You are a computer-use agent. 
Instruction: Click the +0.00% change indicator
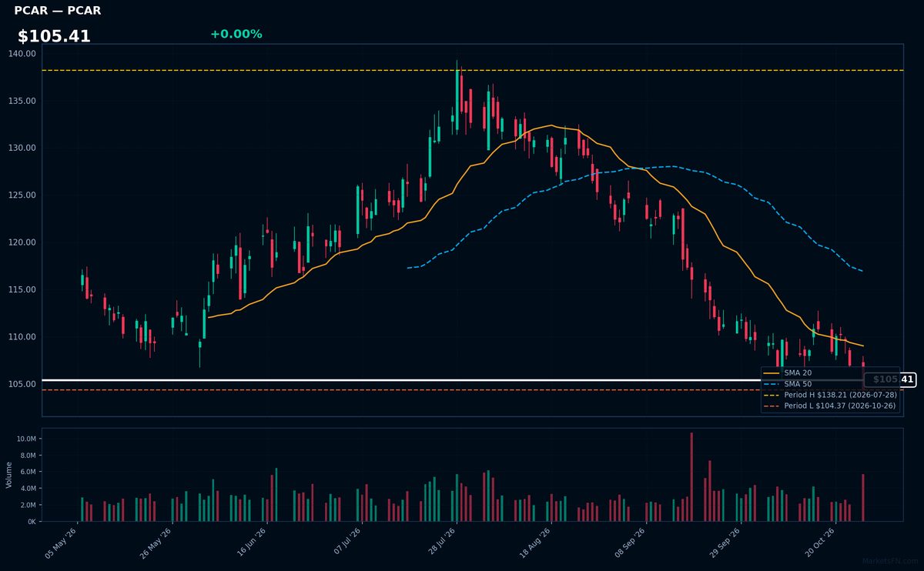point(236,34)
